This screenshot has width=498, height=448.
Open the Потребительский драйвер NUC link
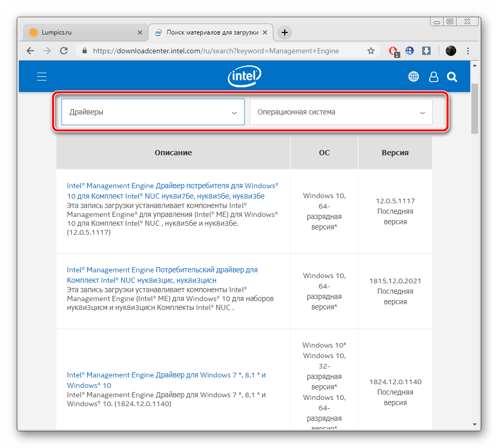[x=162, y=275]
